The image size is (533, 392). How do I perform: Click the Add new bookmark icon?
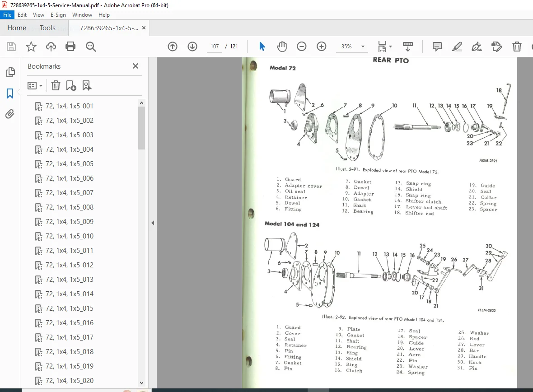pos(71,85)
